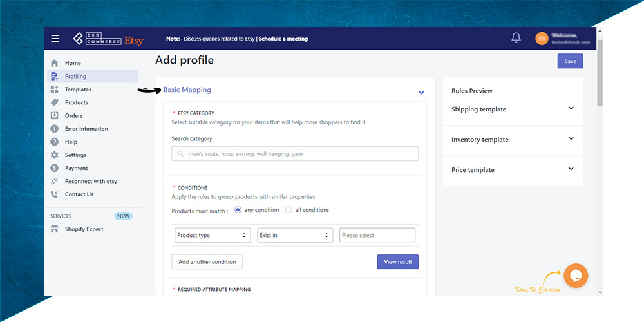Open the Product type dropdown
The image size is (644, 322).
[x=213, y=235]
